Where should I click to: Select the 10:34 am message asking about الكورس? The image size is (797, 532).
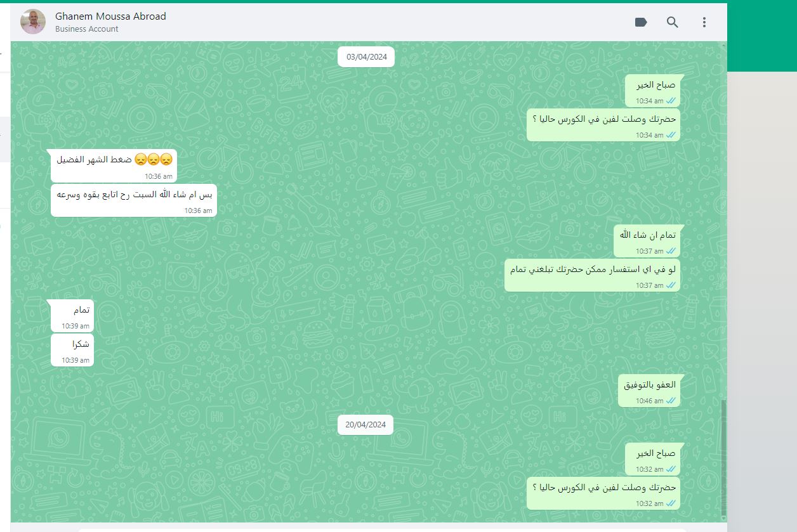click(603, 124)
